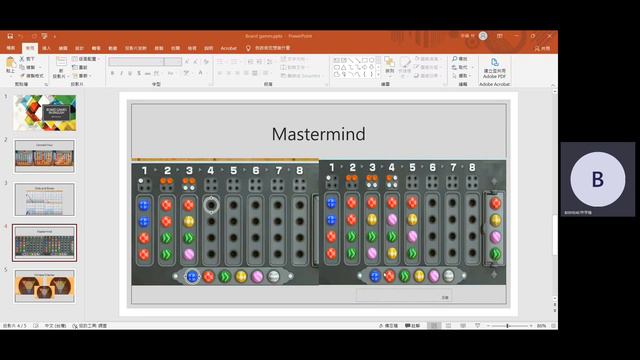
Task: Click the Undo arrow in title bar
Action: 20,36
